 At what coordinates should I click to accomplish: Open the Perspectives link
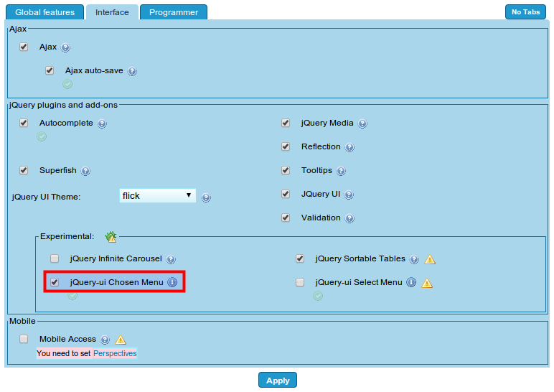coord(115,353)
